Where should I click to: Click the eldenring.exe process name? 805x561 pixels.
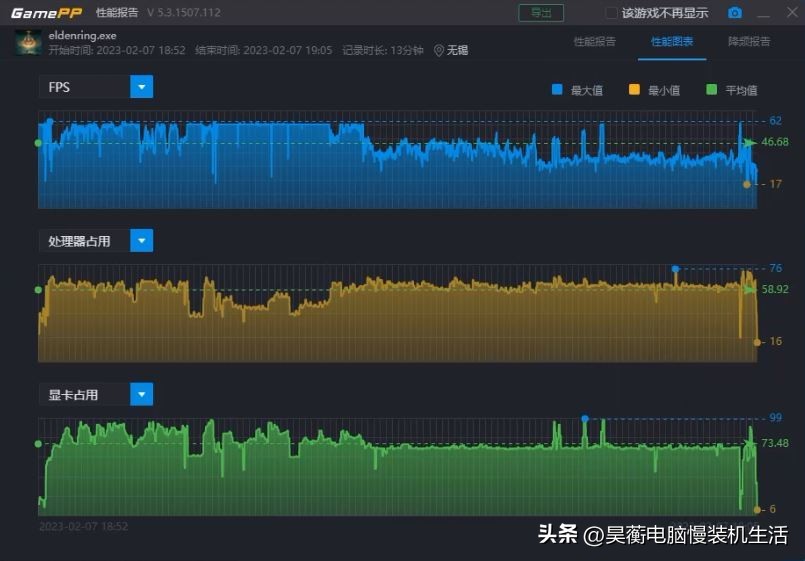pos(82,35)
